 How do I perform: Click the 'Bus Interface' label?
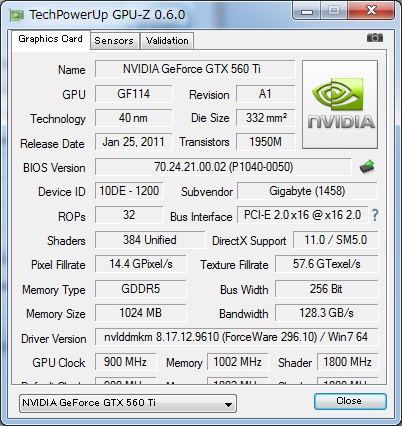click(201, 217)
